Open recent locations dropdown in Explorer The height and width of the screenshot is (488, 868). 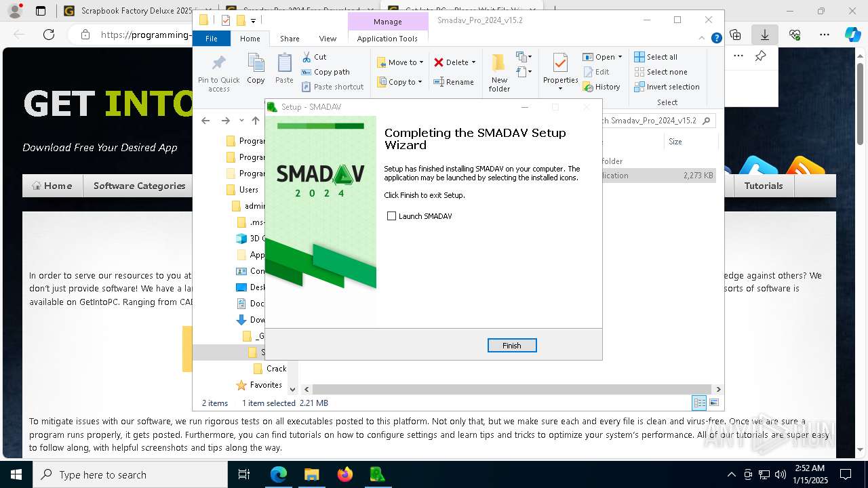pyautogui.click(x=241, y=121)
